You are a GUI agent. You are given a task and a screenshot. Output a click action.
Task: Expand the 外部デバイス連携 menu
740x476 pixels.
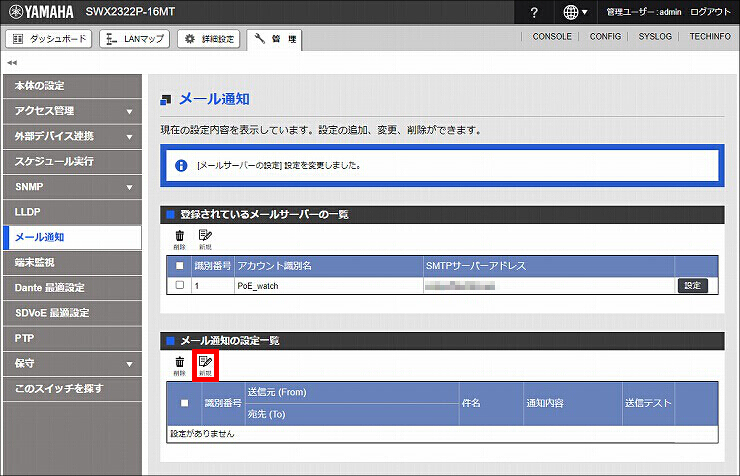(x=72, y=136)
